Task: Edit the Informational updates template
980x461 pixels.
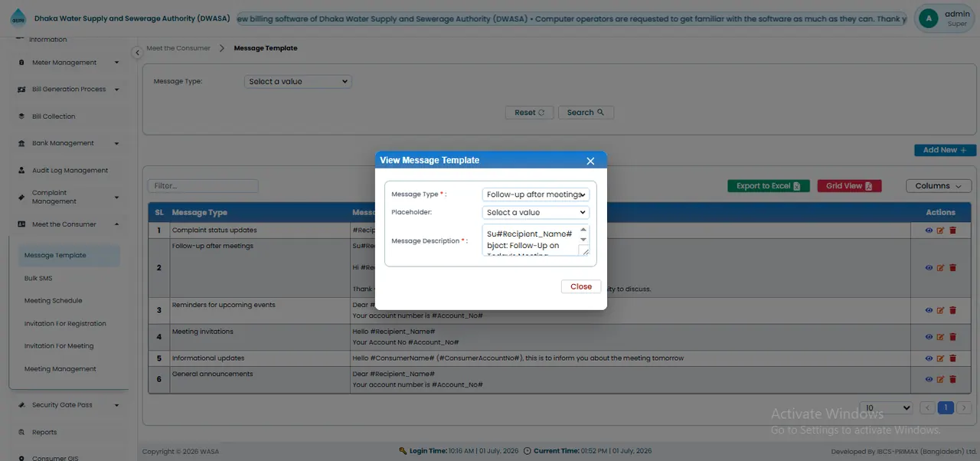Action: [x=940, y=358]
